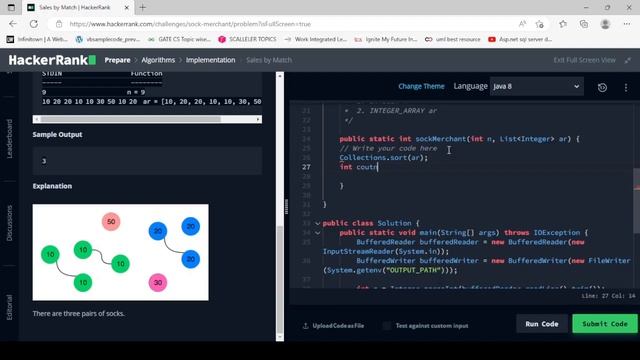
Task: Go to the Implementation breadcrumb
Action: pyautogui.click(x=211, y=60)
